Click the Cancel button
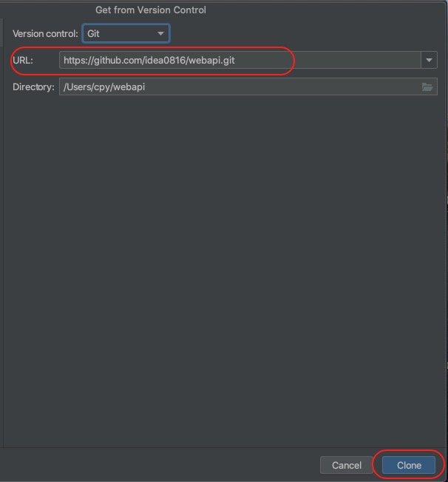Image resolution: width=448 pixels, height=482 pixels. click(x=346, y=465)
